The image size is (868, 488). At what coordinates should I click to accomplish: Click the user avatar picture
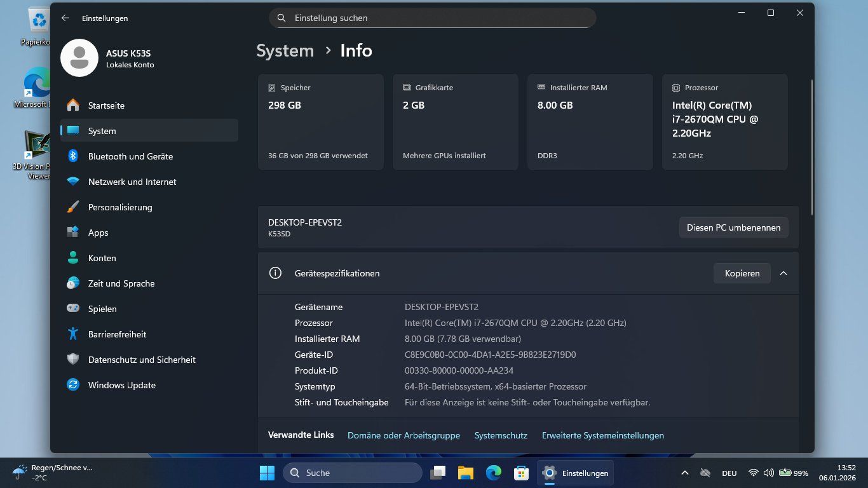(79, 58)
